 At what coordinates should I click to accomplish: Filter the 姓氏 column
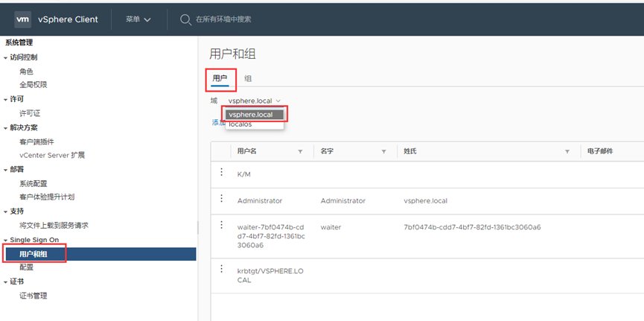(567, 152)
